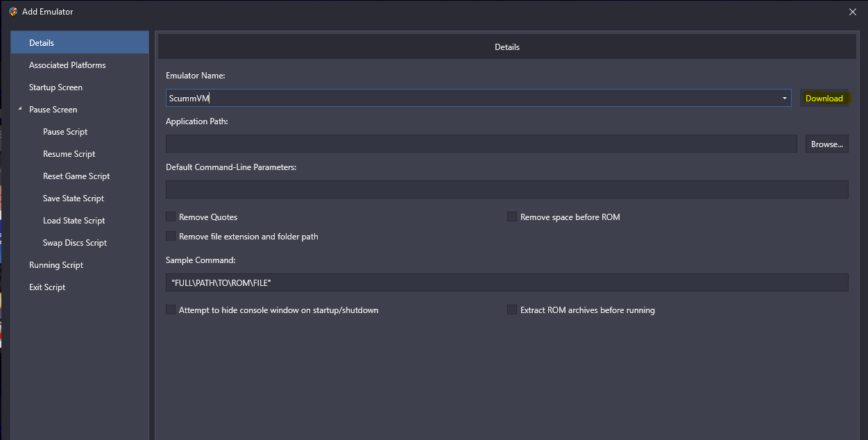Open Swap Discs Script page
868x440 pixels.
75,243
